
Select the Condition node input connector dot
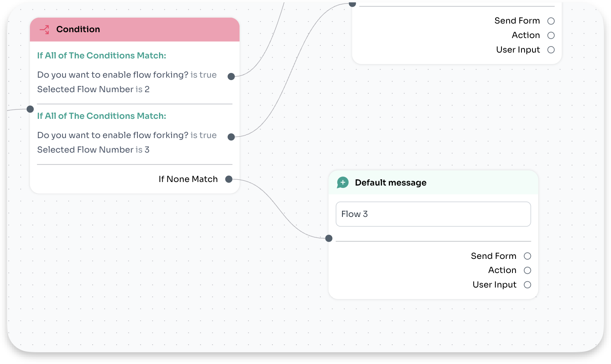click(30, 109)
